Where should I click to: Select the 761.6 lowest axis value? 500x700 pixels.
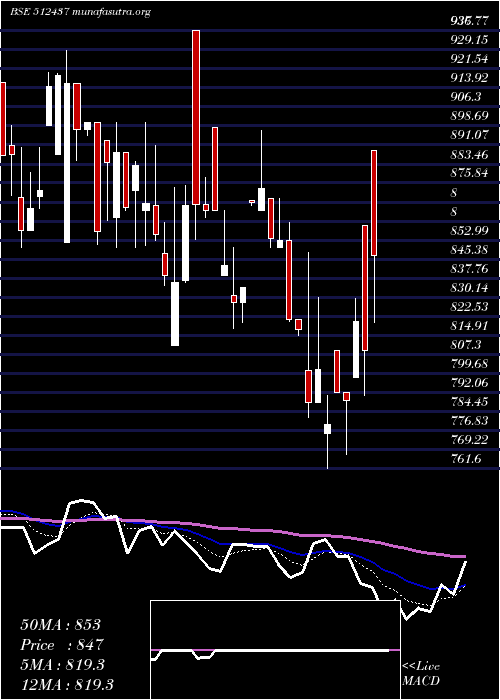pyautogui.click(x=466, y=458)
